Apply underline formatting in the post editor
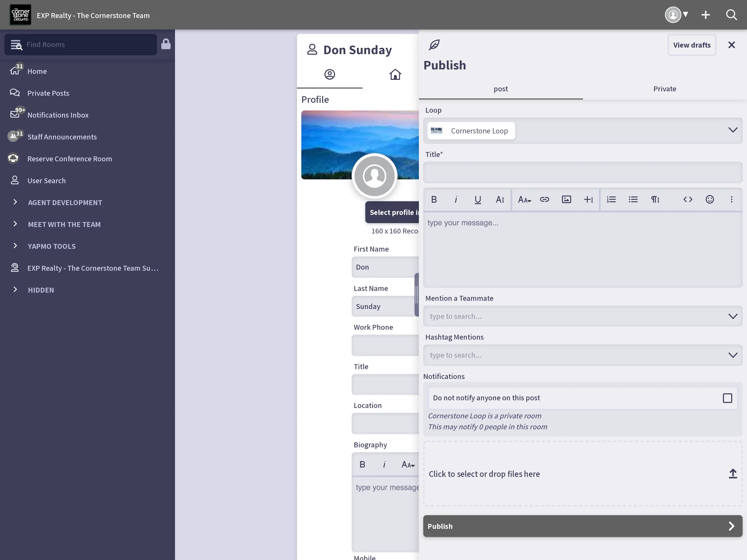 (478, 200)
